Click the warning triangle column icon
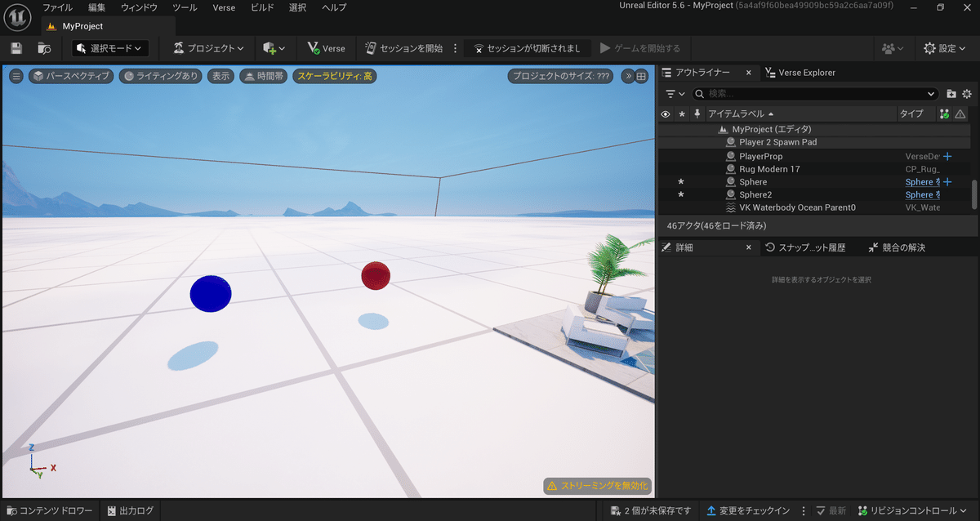The image size is (980, 521). pos(960,114)
